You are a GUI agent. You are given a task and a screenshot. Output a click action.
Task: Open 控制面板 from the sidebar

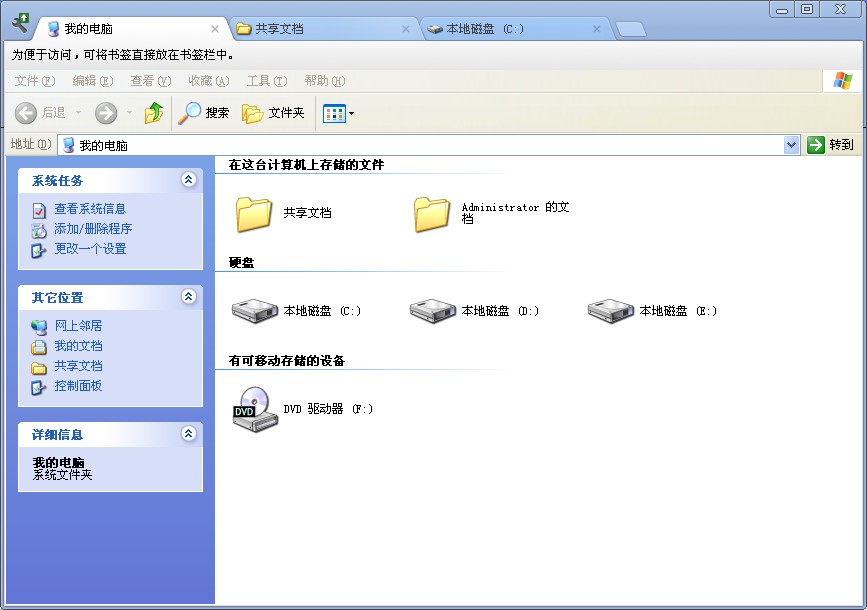tap(76, 386)
